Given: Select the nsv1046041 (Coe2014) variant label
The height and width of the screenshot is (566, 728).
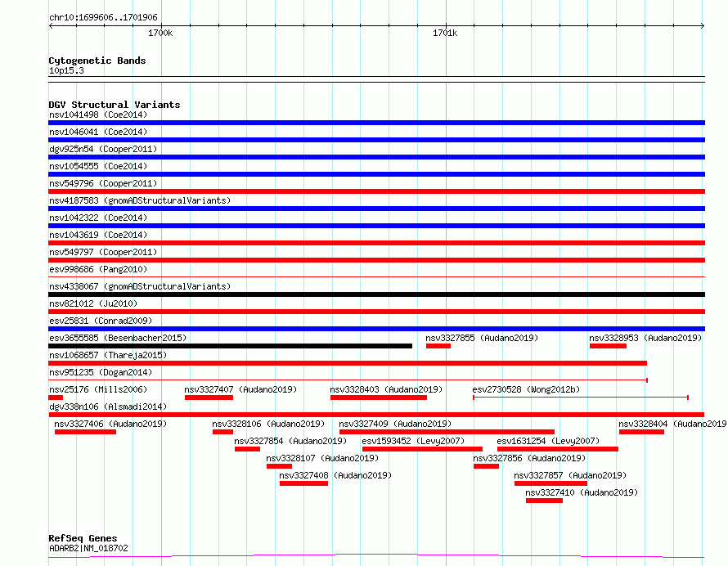Looking at the screenshot, I should 98,132.
